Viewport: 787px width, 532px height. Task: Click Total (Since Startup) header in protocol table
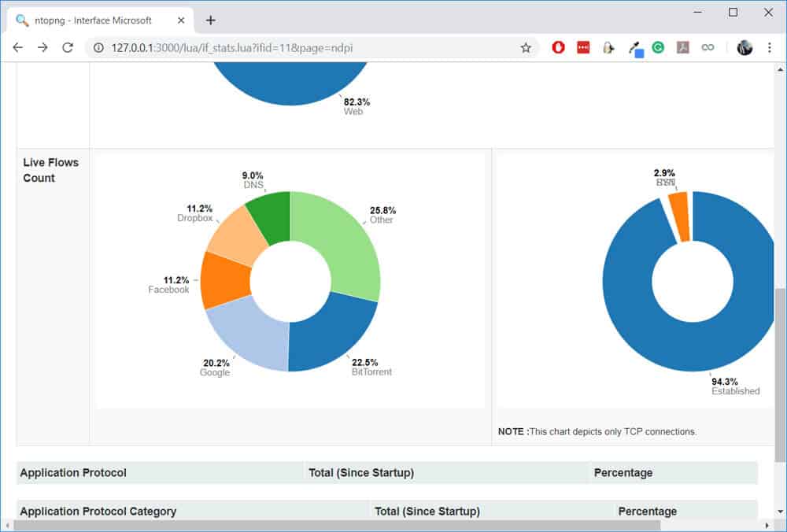pos(361,473)
